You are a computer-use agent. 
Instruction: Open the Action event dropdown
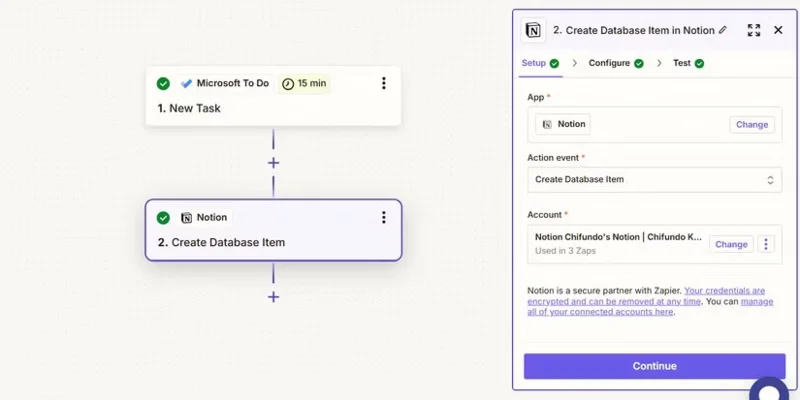(654, 180)
